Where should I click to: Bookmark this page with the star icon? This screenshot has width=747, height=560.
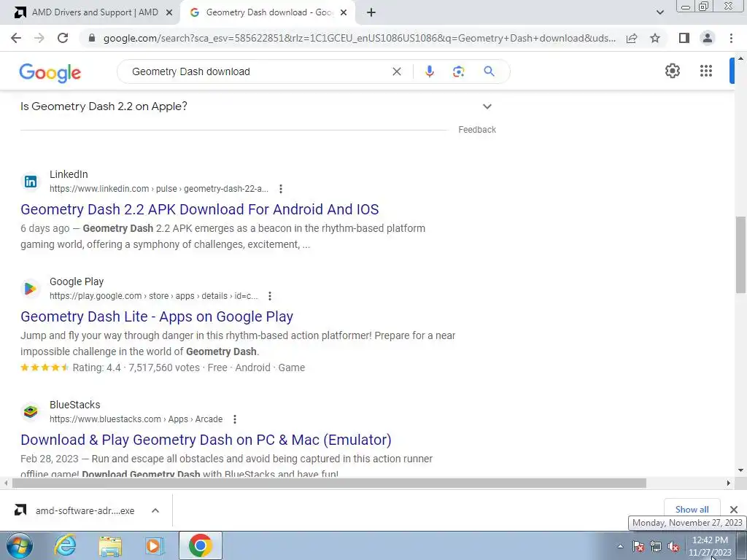[x=655, y=38]
